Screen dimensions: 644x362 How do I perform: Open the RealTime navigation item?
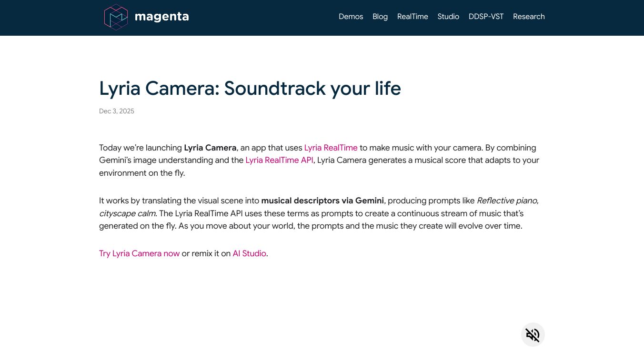click(413, 17)
